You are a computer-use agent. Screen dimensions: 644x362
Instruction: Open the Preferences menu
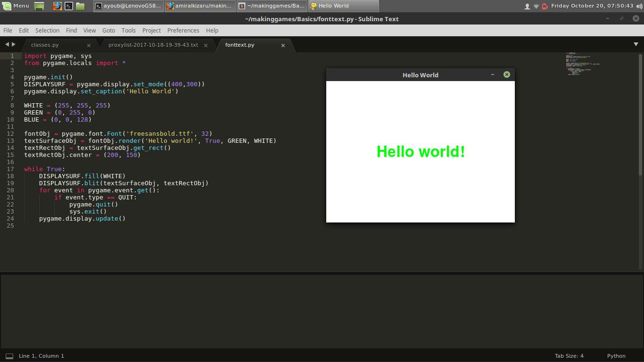pyautogui.click(x=183, y=30)
